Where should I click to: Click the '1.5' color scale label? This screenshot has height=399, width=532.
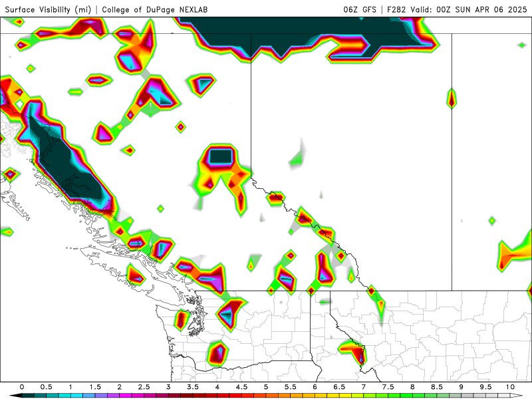coord(95,387)
